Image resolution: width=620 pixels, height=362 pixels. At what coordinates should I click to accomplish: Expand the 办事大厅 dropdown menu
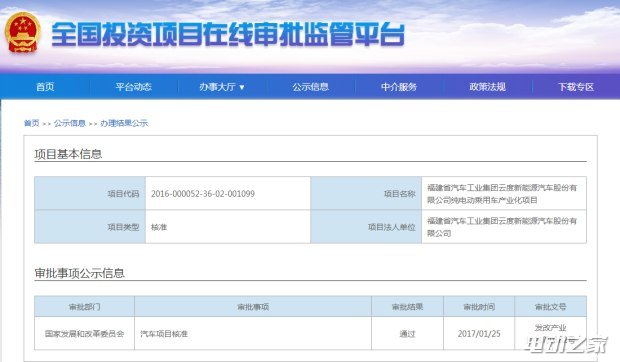click(222, 87)
